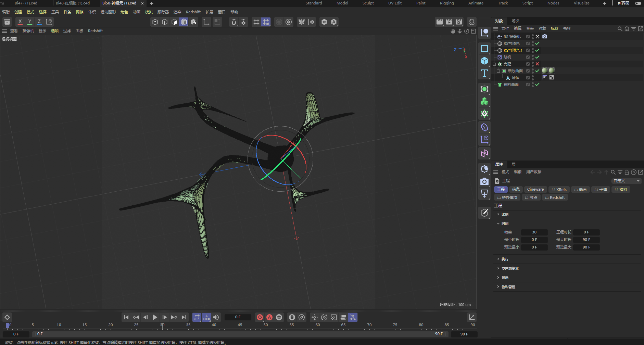644x345 pixels.
Task: Toggle RS穹顶光 enable checkmark
Action: click(537, 43)
